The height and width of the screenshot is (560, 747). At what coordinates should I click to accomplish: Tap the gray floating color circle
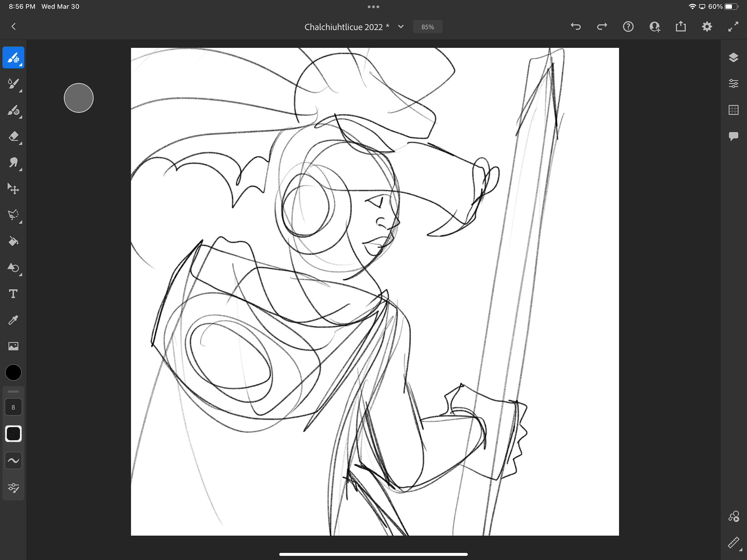(79, 98)
